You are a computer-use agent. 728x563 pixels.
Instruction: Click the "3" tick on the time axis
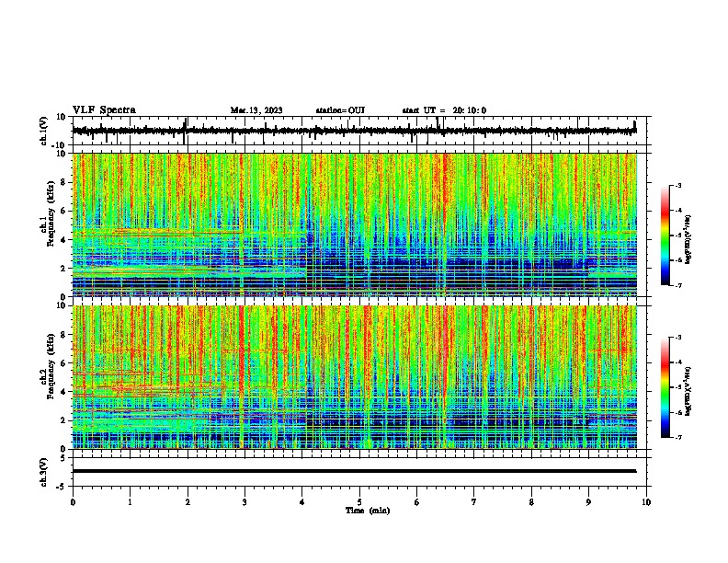[x=245, y=502]
